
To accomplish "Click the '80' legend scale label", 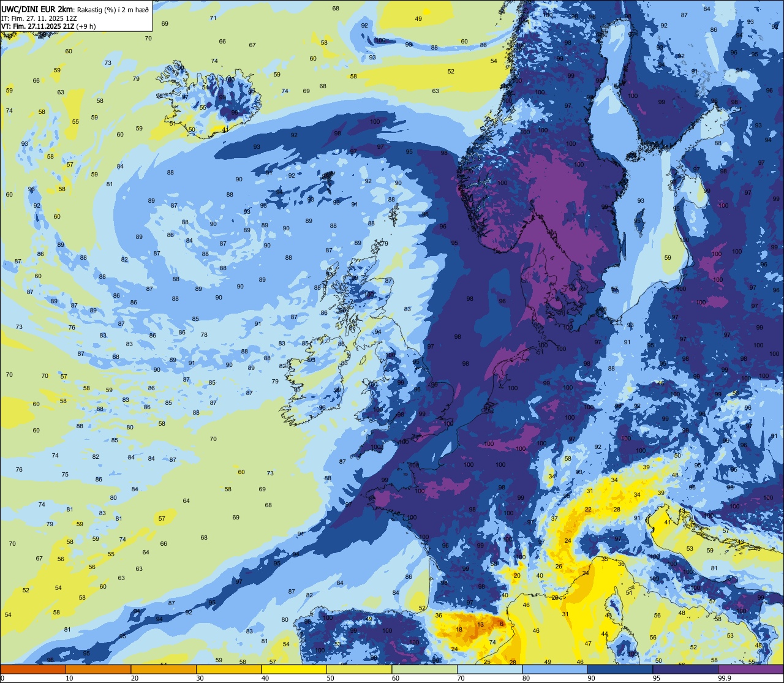I will click(526, 678).
